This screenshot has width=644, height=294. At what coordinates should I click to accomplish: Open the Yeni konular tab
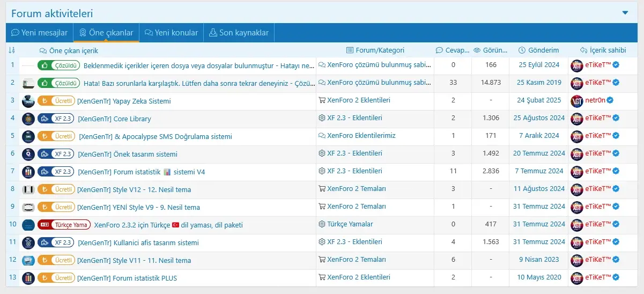(x=171, y=33)
